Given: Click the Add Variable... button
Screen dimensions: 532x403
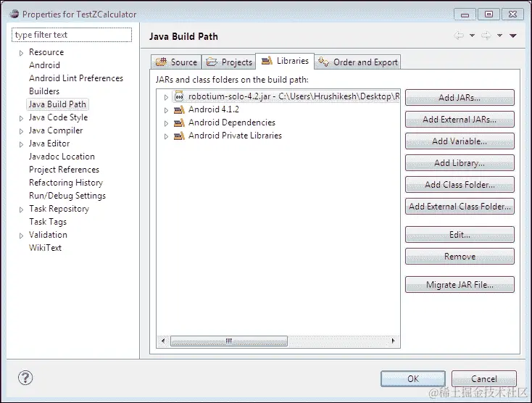Looking at the screenshot, I should point(460,141).
